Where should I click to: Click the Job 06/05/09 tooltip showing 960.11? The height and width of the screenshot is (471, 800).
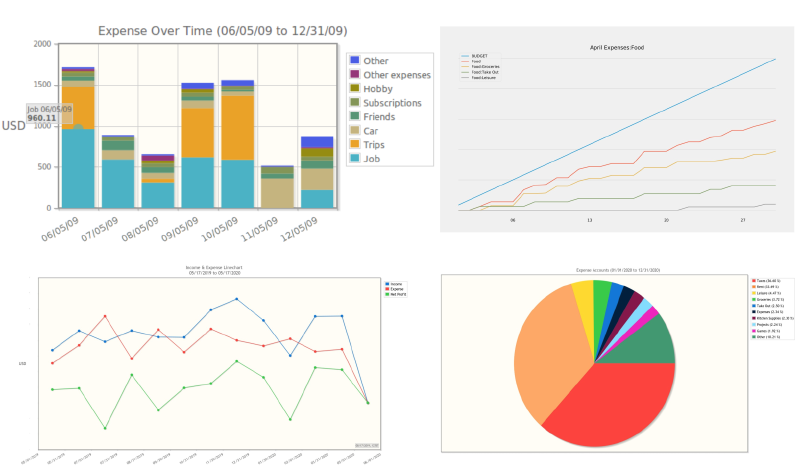(49, 113)
